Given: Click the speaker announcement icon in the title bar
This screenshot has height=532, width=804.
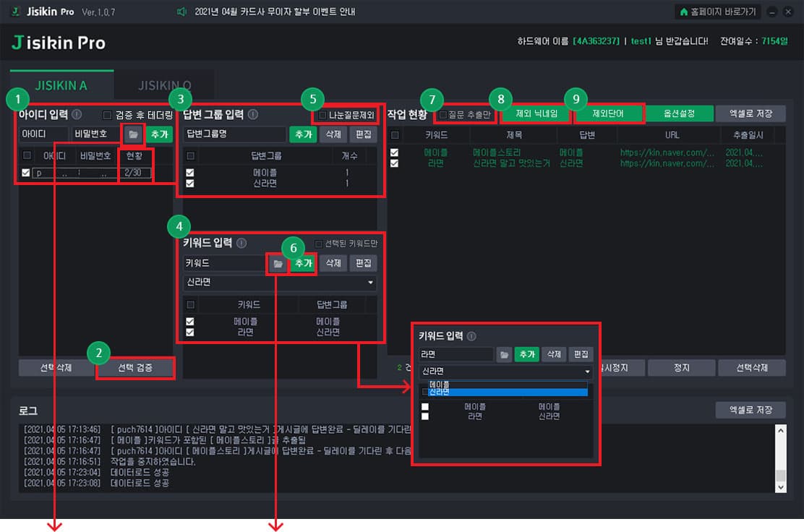Looking at the screenshot, I should (181, 12).
